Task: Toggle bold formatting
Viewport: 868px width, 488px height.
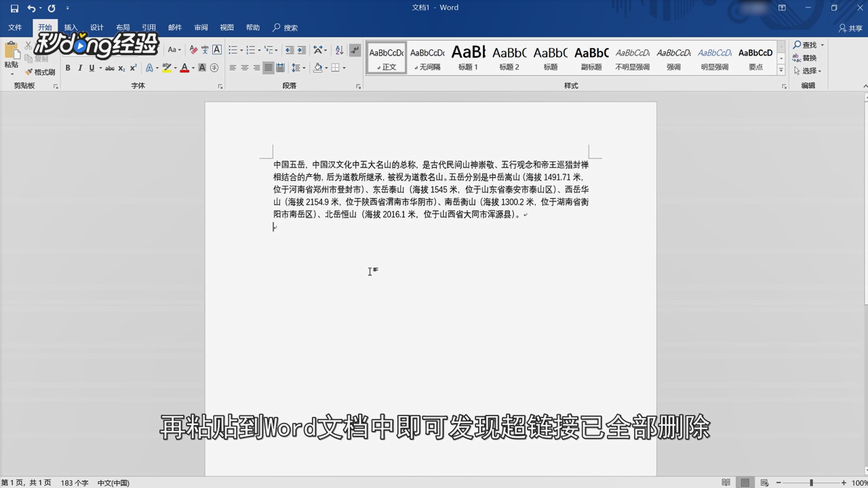Action: pyautogui.click(x=68, y=68)
